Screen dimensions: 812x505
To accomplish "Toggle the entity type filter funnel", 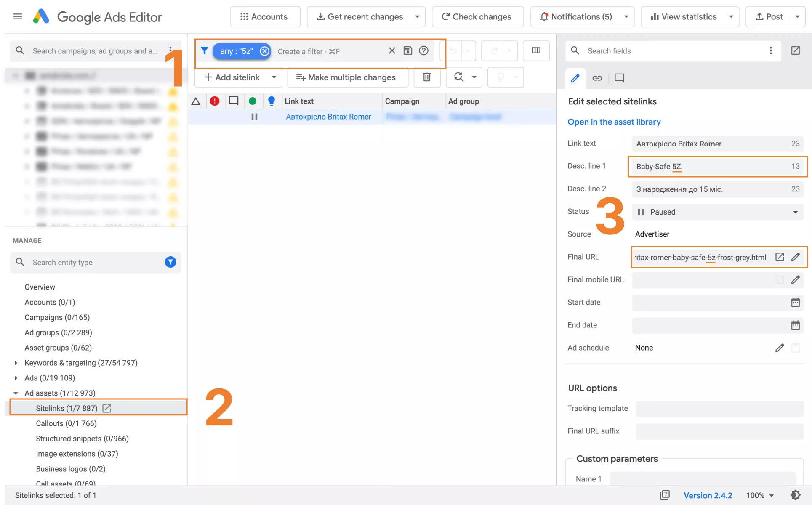I will pyautogui.click(x=170, y=262).
